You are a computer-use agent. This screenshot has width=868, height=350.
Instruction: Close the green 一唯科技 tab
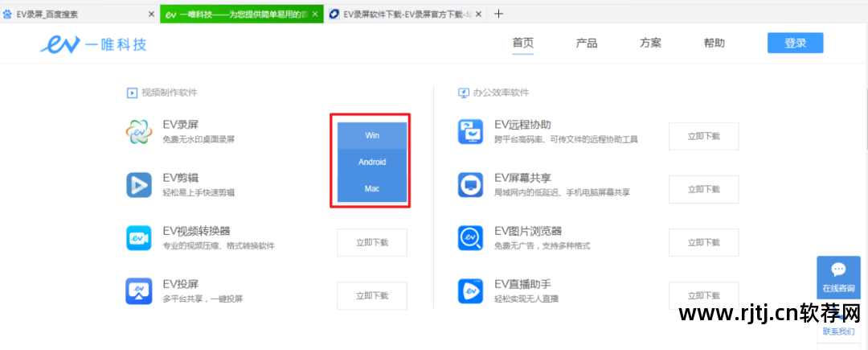pos(315,14)
